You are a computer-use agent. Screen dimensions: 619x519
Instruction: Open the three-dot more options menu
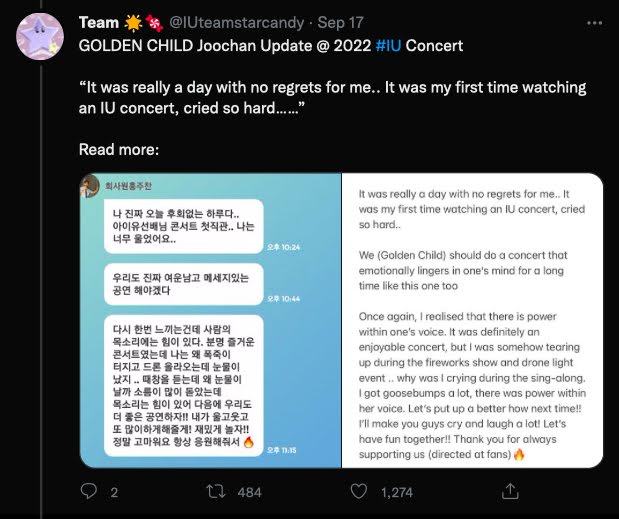click(x=595, y=23)
